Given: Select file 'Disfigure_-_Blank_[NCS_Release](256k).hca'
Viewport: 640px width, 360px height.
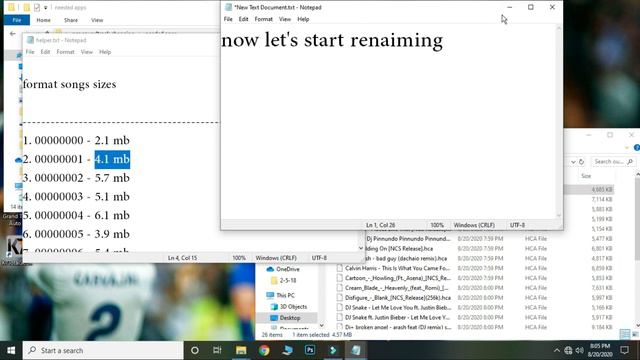Looking at the screenshot, I should click(x=398, y=298).
